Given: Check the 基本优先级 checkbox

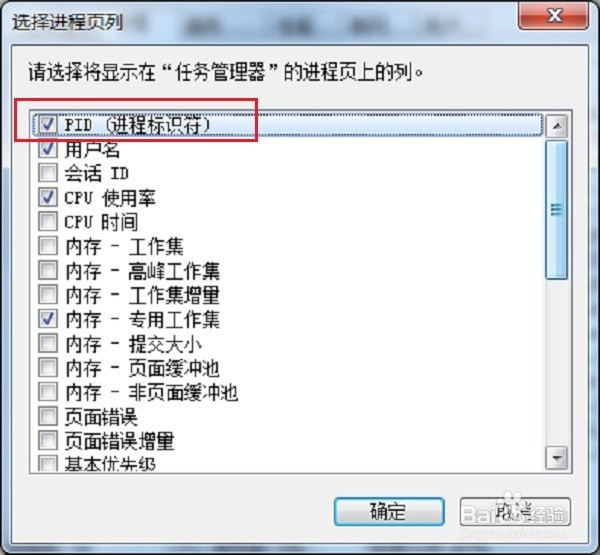Looking at the screenshot, I should [x=48, y=463].
